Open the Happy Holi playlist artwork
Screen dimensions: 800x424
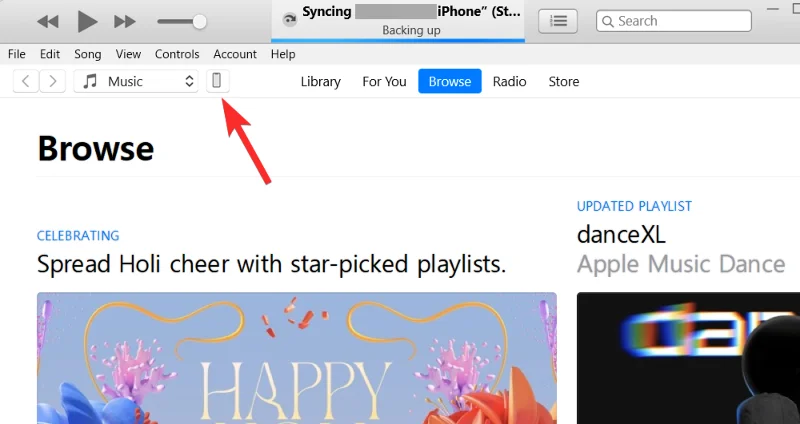tap(296, 358)
